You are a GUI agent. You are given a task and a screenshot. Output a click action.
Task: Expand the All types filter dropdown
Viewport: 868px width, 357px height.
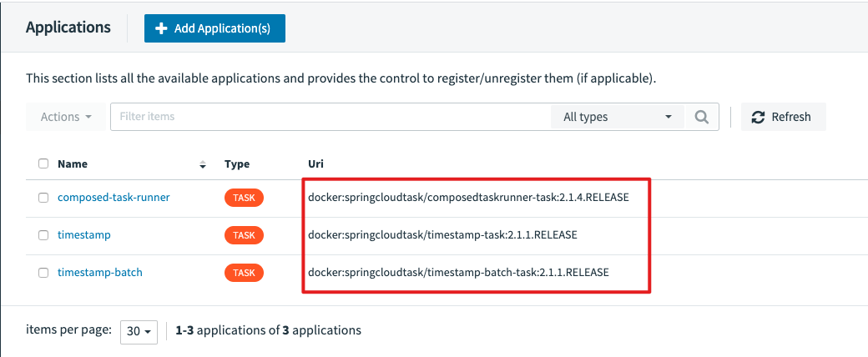tap(618, 117)
